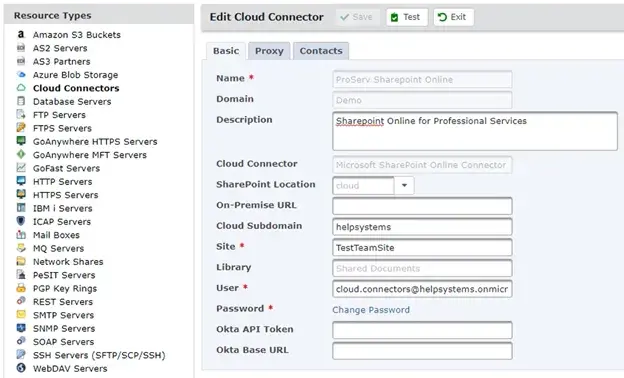Select Network Shares resource type
Screen dimensions: 624x378
68,262
